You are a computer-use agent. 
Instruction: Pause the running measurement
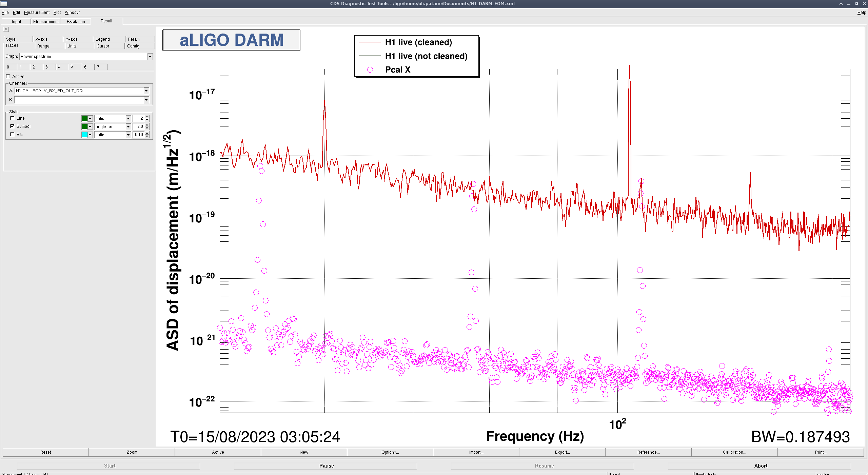pos(325,466)
